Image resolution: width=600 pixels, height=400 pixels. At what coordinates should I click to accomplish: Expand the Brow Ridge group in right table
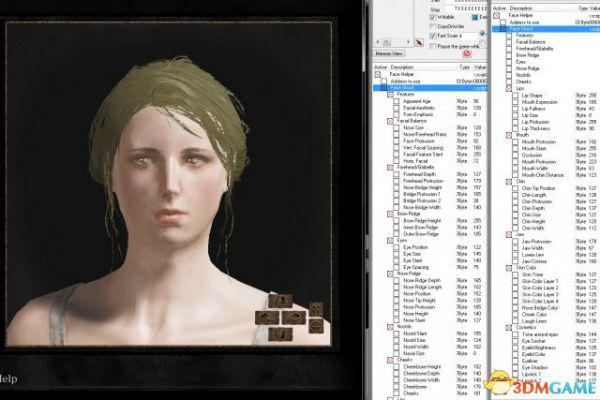click(509, 55)
